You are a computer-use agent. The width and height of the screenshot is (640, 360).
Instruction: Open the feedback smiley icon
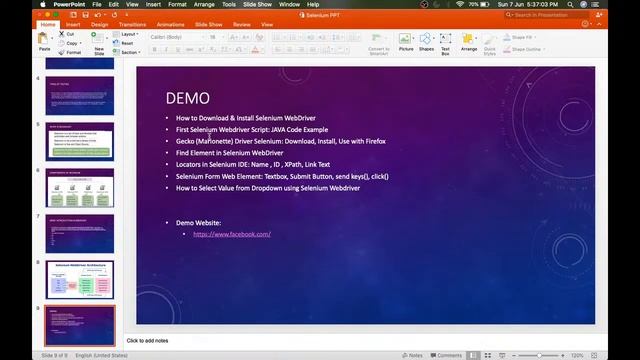point(585,24)
